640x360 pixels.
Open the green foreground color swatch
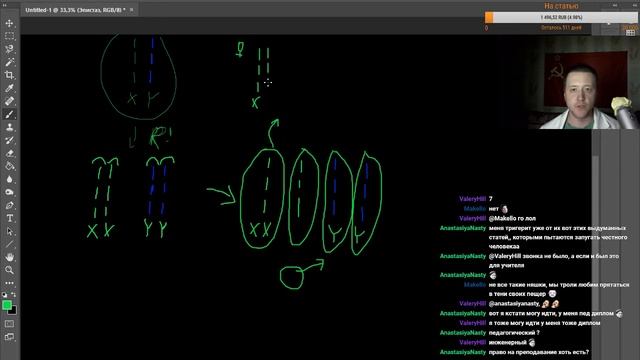pos(6,304)
